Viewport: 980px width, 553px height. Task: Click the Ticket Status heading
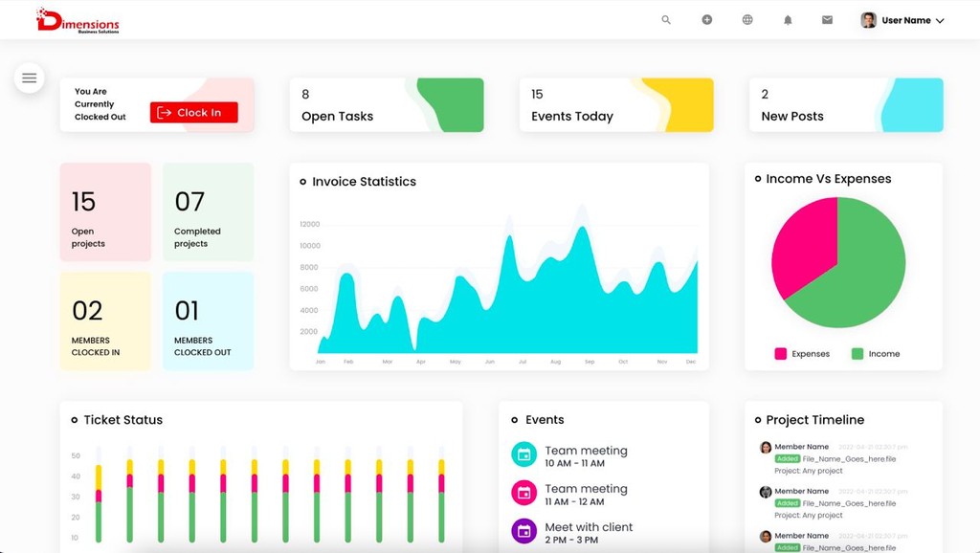pyautogui.click(x=123, y=420)
